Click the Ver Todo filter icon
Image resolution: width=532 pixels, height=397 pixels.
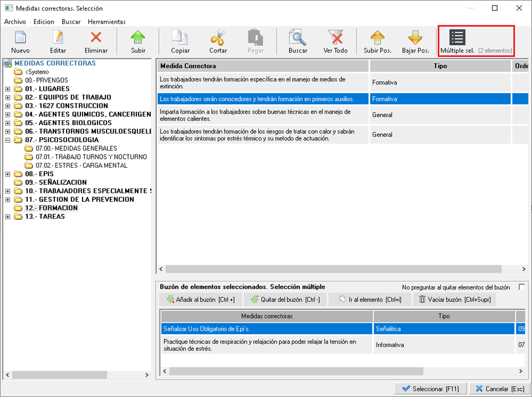(x=335, y=38)
